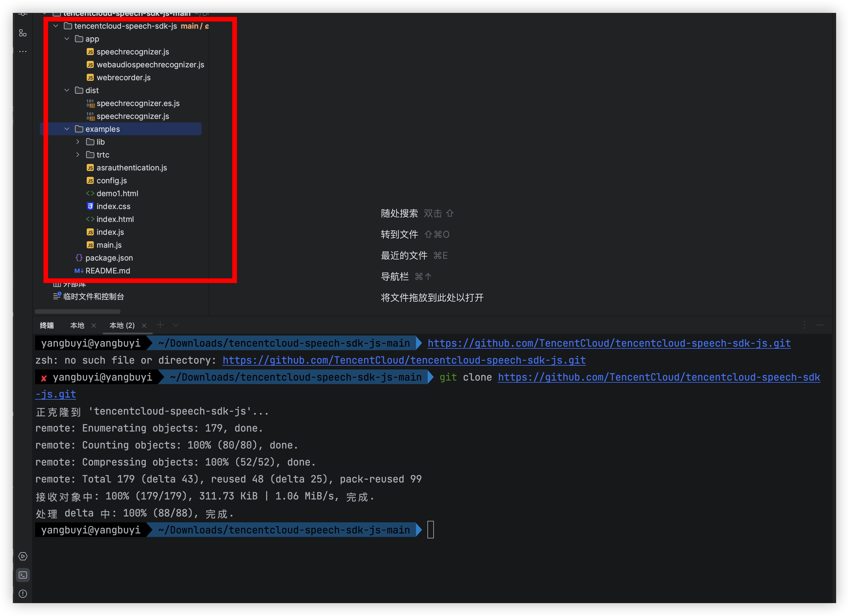The width and height of the screenshot is (849, 616).
Task: Hide the terminal panel with minimize icon
Action: point(820,325)
